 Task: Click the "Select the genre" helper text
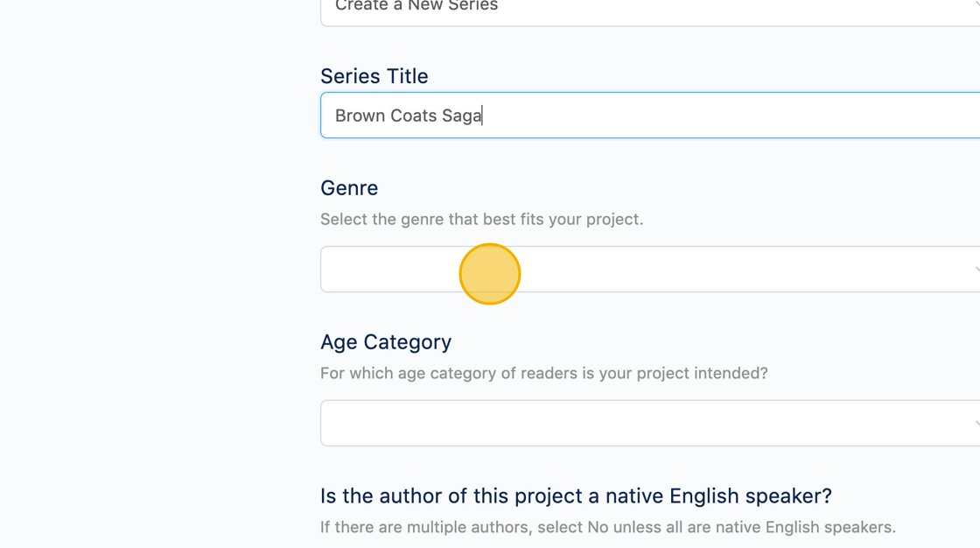point(481,219)
